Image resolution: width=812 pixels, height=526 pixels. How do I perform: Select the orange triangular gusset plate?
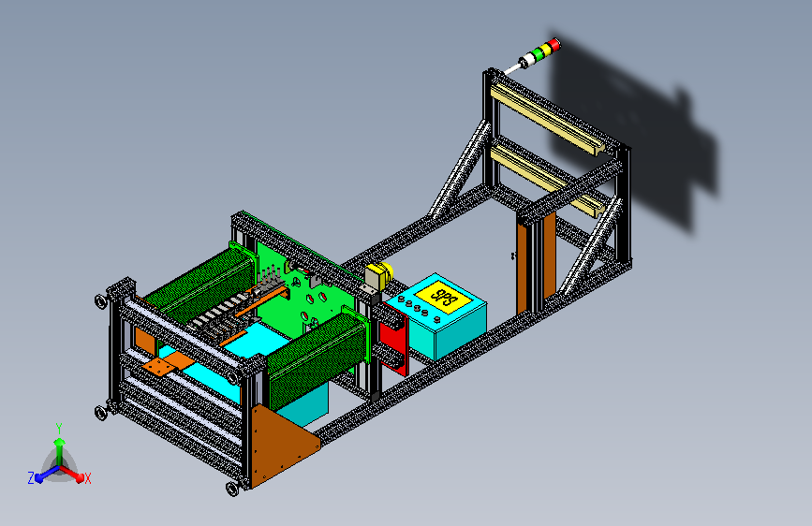[x=280, y=446]
